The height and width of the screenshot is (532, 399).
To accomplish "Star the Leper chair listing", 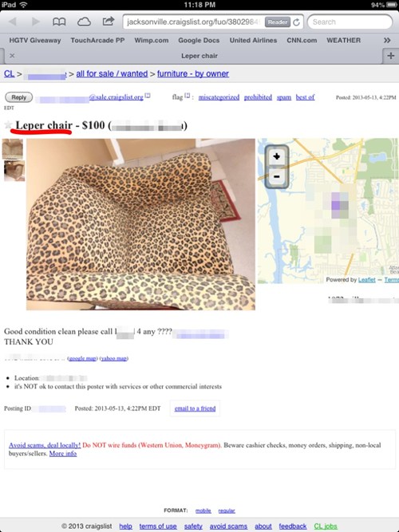I will tap(8, 125).
